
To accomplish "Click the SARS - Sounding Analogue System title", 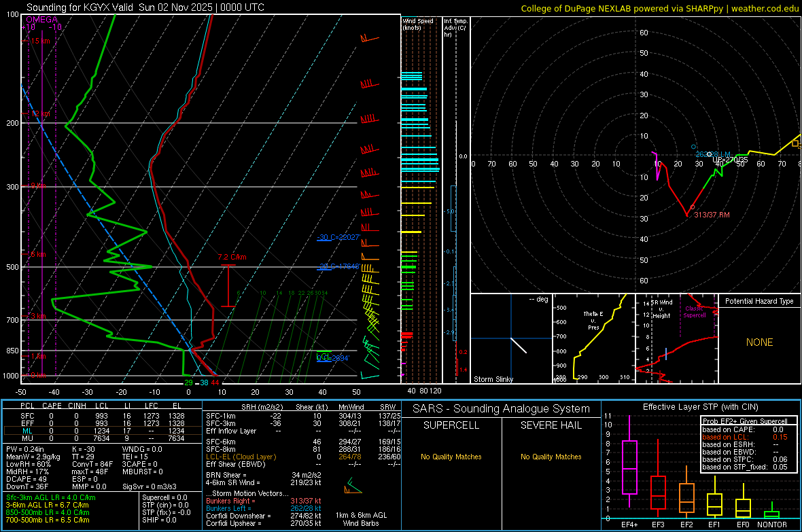I will click(501, 409).
